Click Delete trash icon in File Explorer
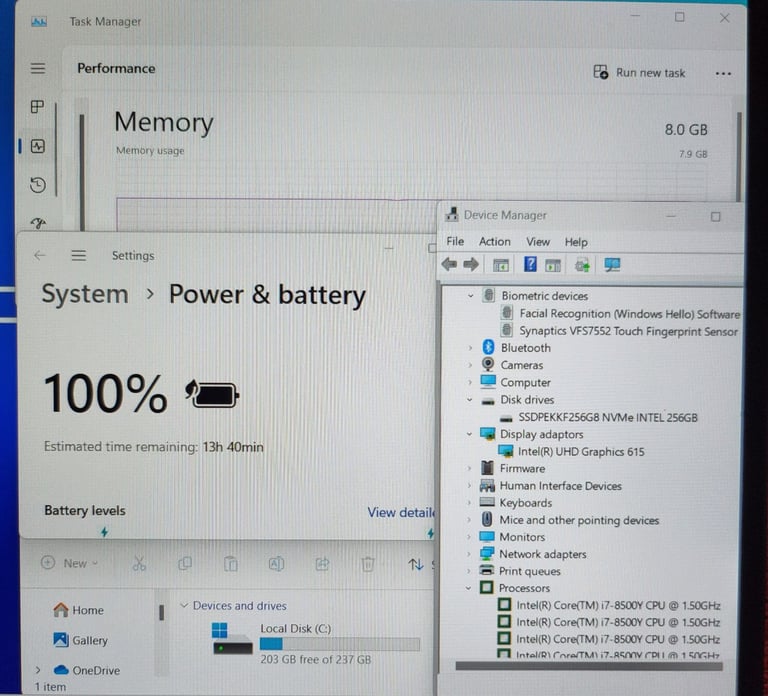This screenshot has height=696, width=768. click(x=367, y=565)
